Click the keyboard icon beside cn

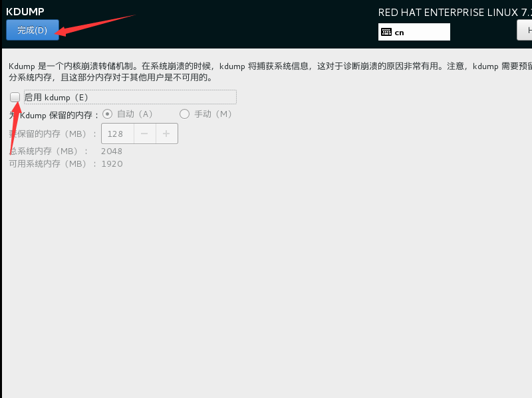(x=386, y=32)
